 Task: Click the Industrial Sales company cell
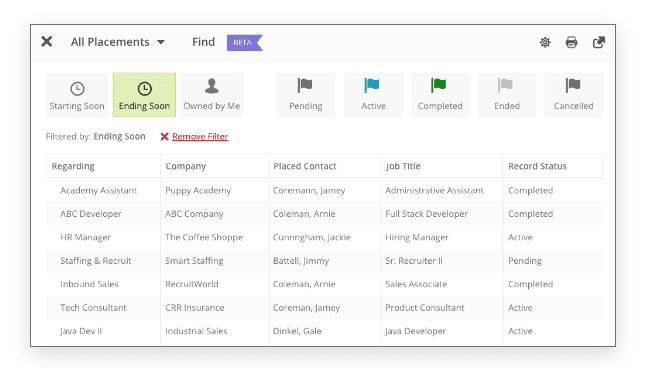pos(196,331)
